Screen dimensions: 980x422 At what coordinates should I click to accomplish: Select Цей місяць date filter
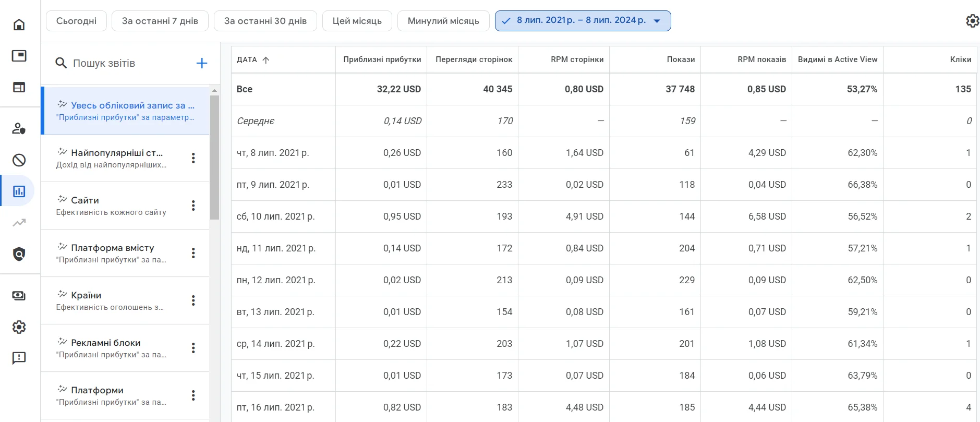tap(357, 21)
